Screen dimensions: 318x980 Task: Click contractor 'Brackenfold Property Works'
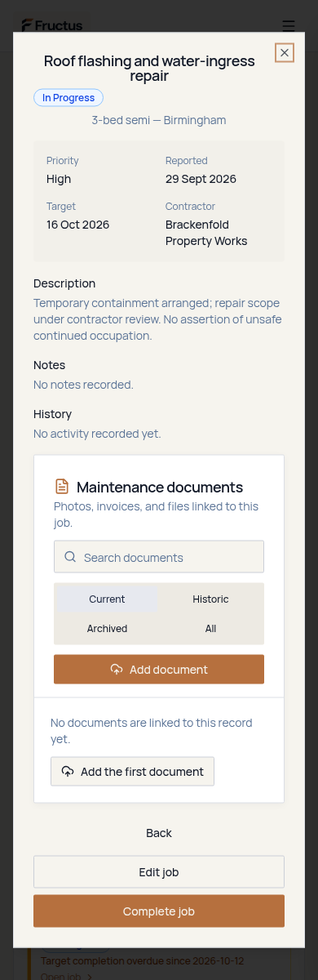206,233
